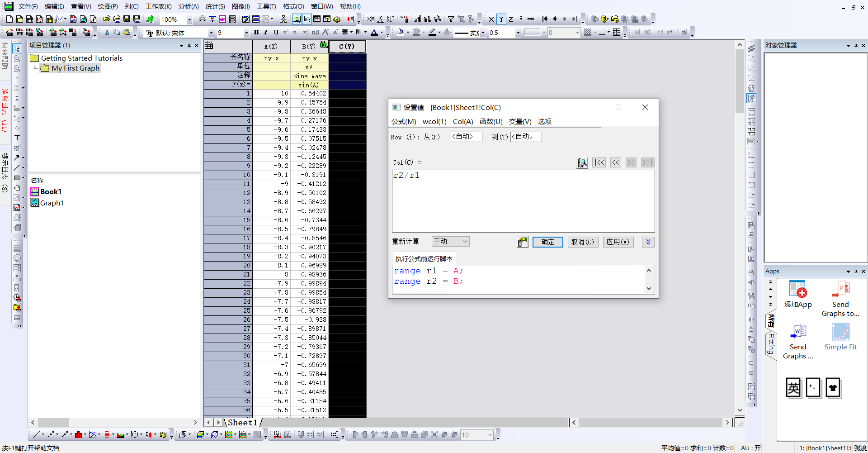Viewport: 868px width, 453px height.
Task: Open the font name dropdown
Action: point(211,33)
